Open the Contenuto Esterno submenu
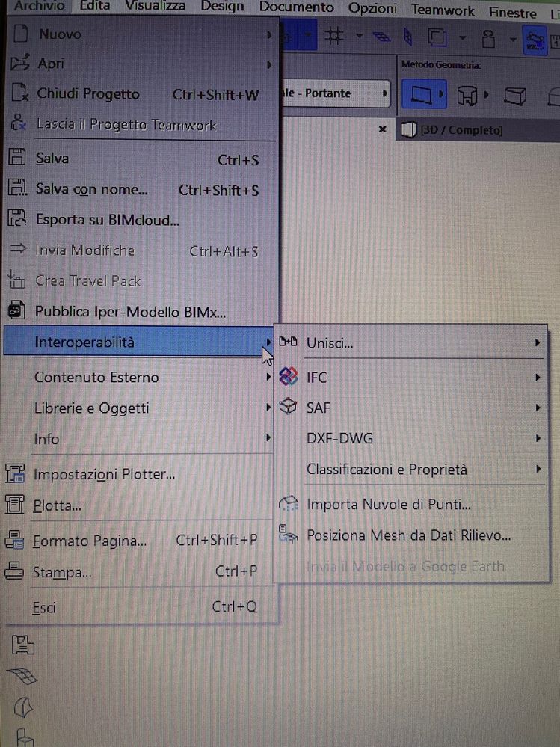The height and width of the screenshot is (747, 560). pyautogui.click(x=139, y=378)
